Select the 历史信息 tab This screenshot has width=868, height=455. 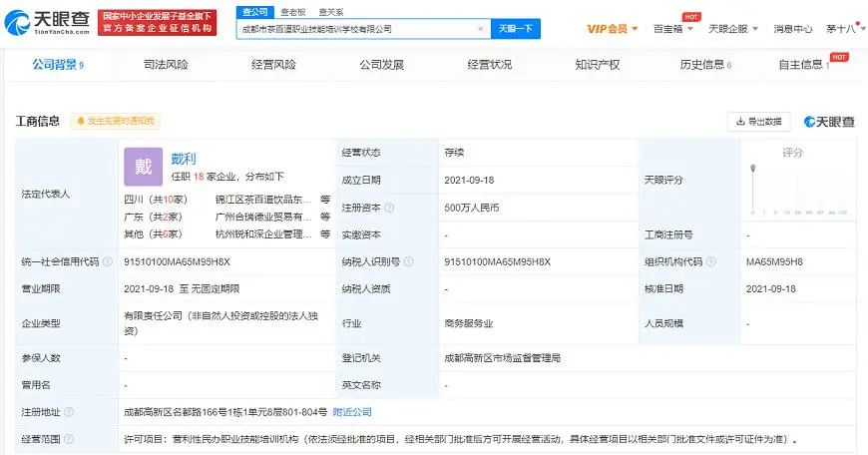[705, 65]
